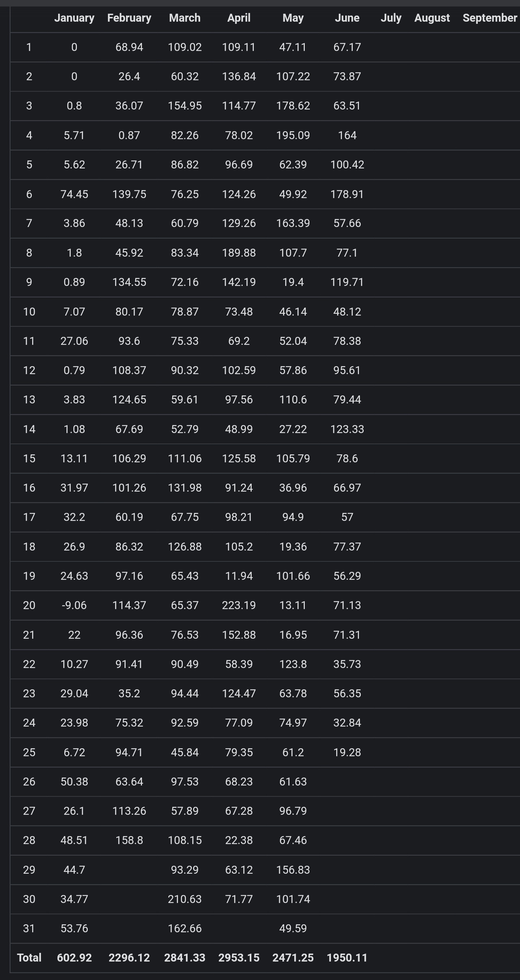
Task: Select the March value 210.63
Action: (x=185, y=899)
